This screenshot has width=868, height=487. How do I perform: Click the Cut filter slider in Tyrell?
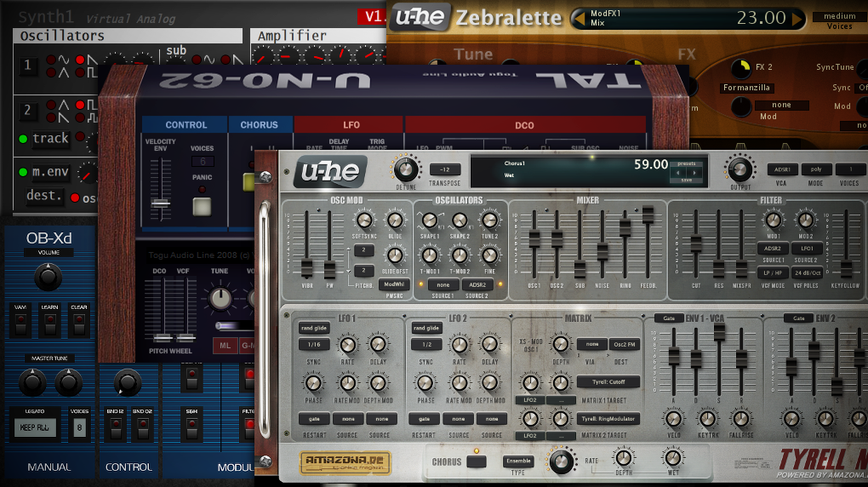pos(695,244)
